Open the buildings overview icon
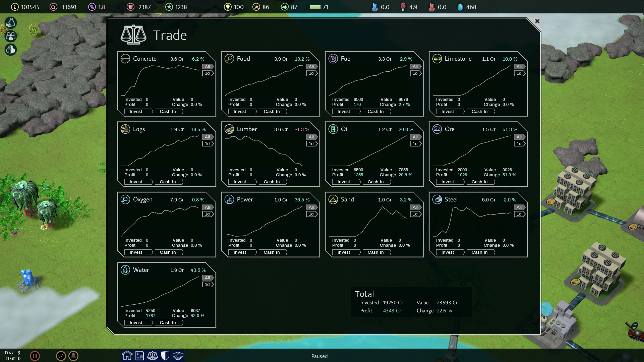This screenshot has width=644, height=362. click(11, 50)
